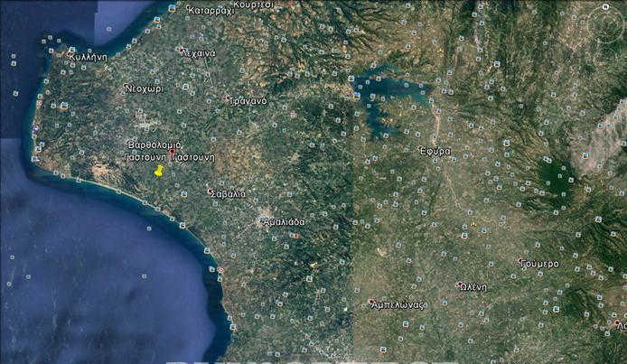The height and width of the screenshot is (364, 627).
Task: Click the red marker beside Αμπελώνας
Action: tap(370, 302)
